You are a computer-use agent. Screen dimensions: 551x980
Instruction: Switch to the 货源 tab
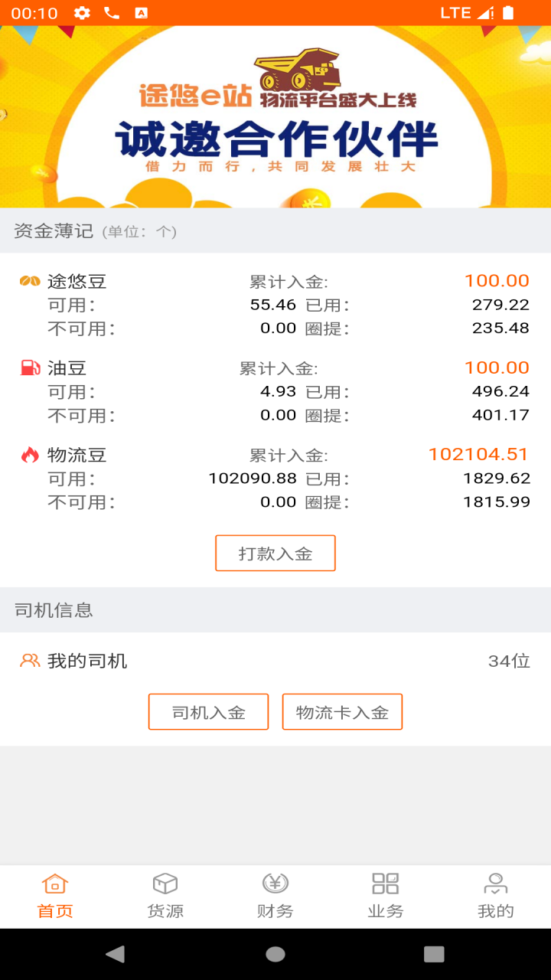click(x=165, y=896)
